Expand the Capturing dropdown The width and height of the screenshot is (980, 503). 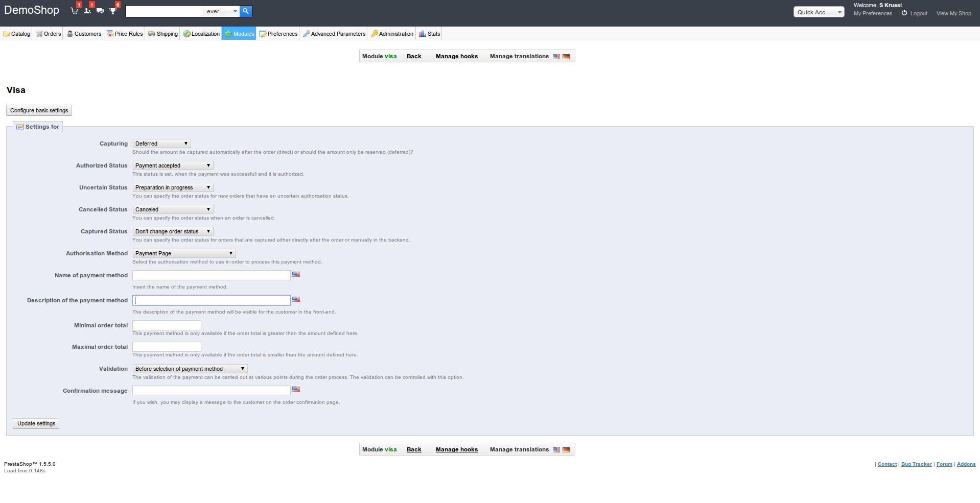(x=161, y=143)
